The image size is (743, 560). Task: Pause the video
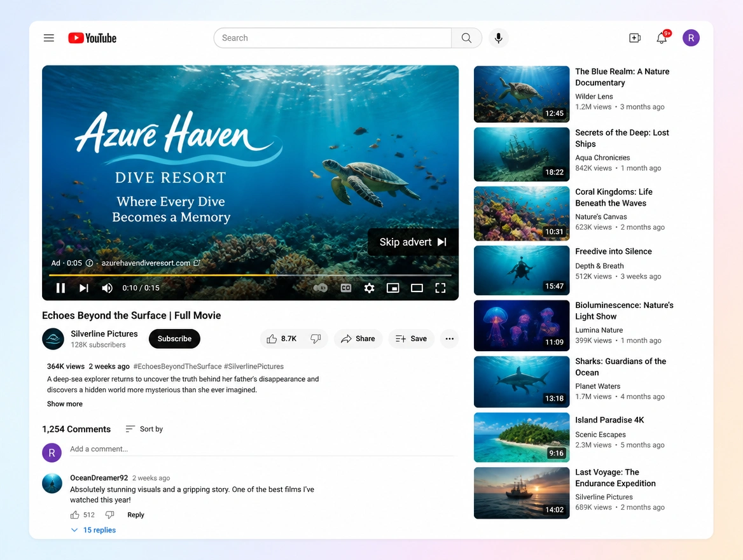pyautogui.click(x=60, y=288)
